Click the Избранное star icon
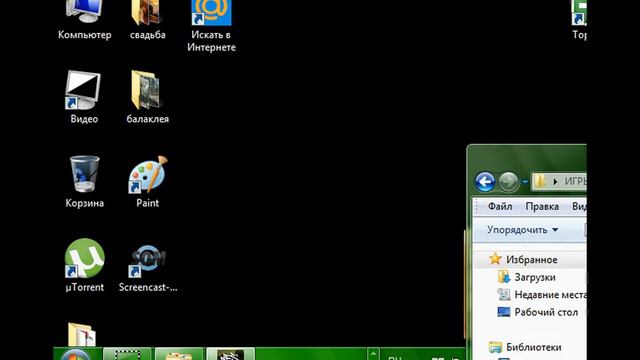Image resolution: width=640 pixels, height=360 pixels. point(495,259)
